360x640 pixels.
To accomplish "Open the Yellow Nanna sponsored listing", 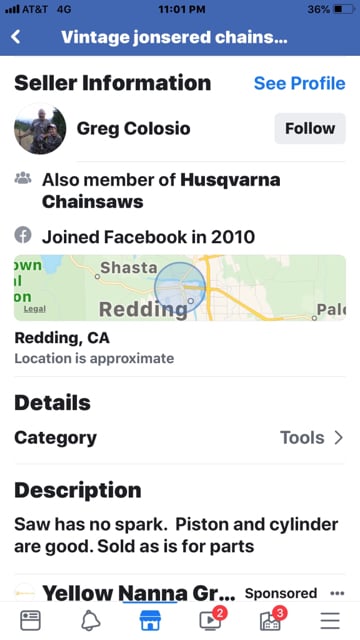I will pos(139,593).
